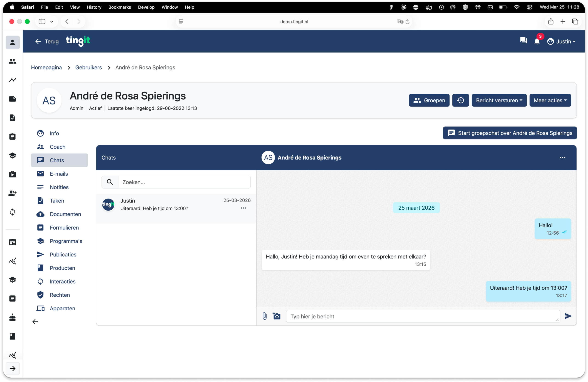588x382 pixels.
Task: Open the Justin user account dropdown
Action: click(561, 42)
